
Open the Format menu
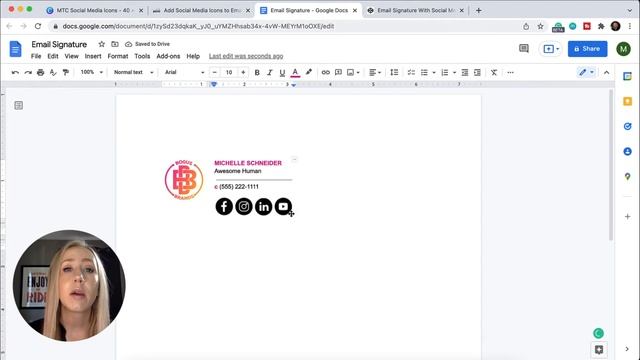point(118,56)
